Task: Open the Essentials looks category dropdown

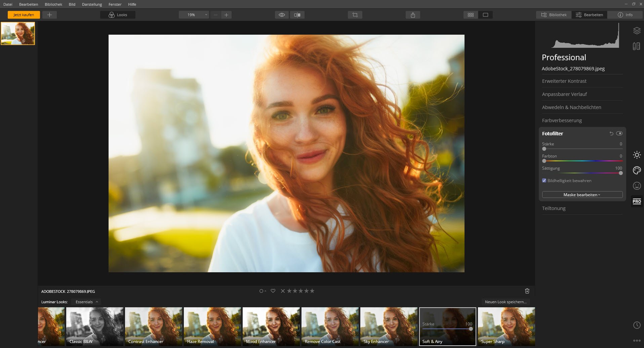Action: pos(87,302)
